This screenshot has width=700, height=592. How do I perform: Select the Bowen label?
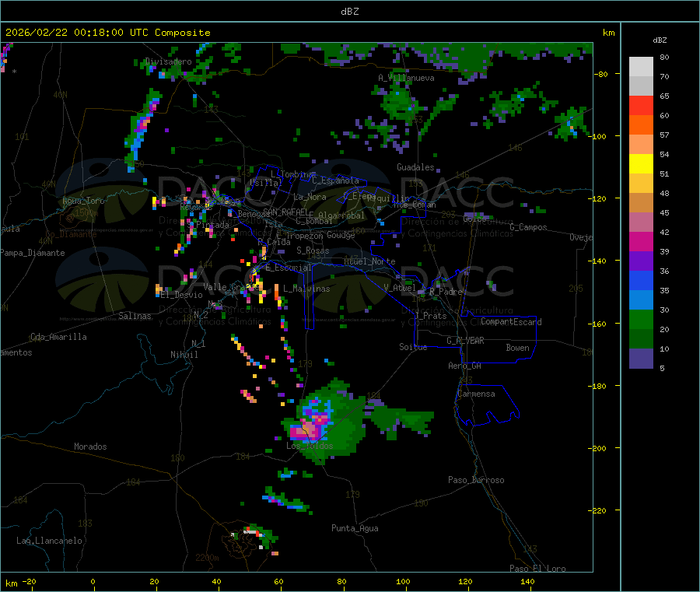(x=518, y=347)
